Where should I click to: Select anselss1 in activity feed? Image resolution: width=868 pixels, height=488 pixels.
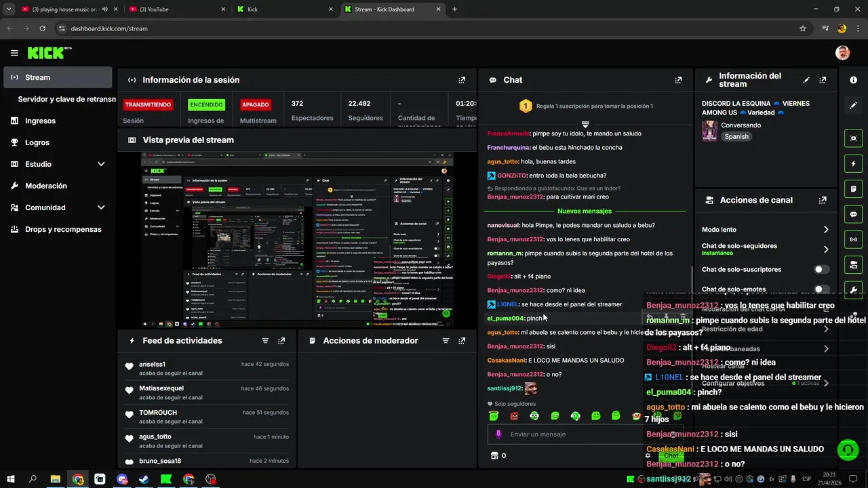(x=152, y=365)
